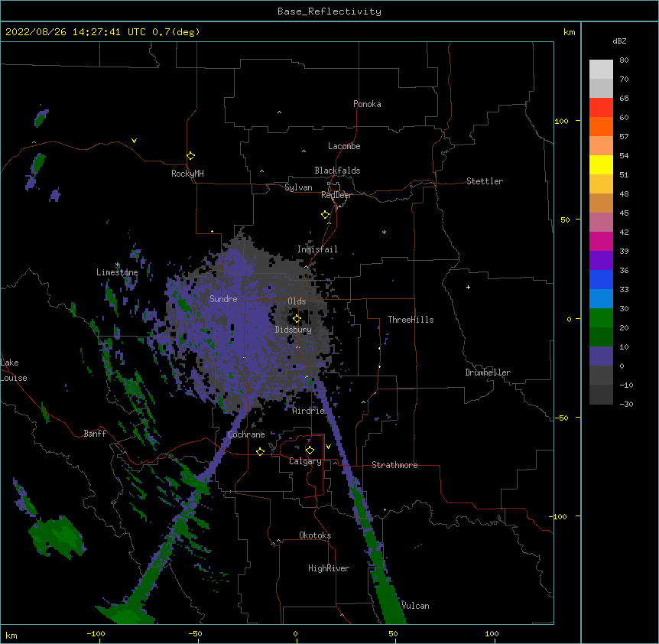Screen dimensions: 659x644
Task: Select the white asterisk marker east of Innisfail
Action: pyautogui.click(x=384, y=232)
